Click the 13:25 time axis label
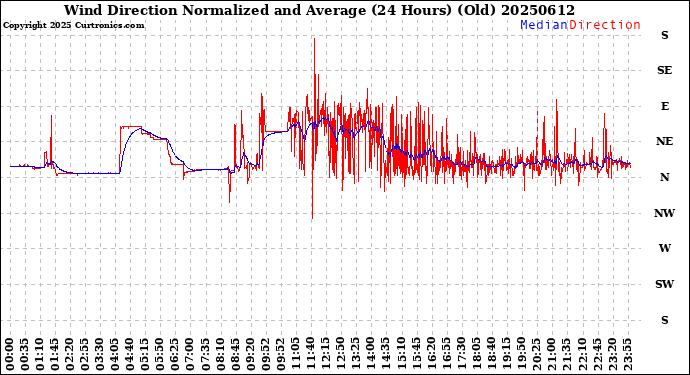The image size is (690, 375). coord(356,354)
